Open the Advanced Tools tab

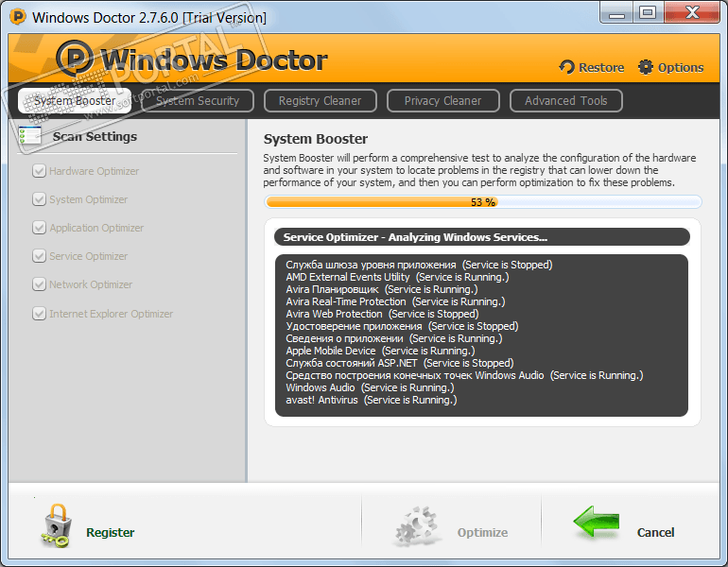[566, 101]
